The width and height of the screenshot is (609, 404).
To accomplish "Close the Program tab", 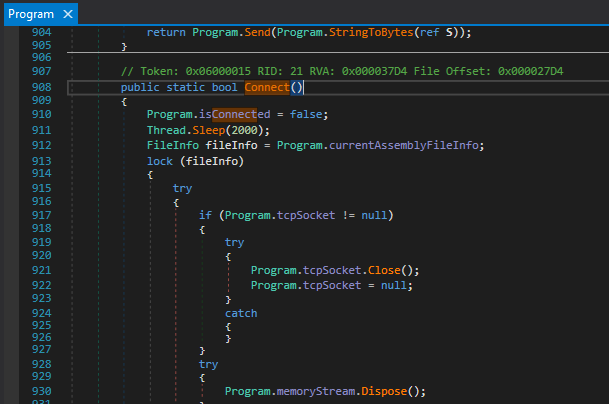I will click(68, 14).
